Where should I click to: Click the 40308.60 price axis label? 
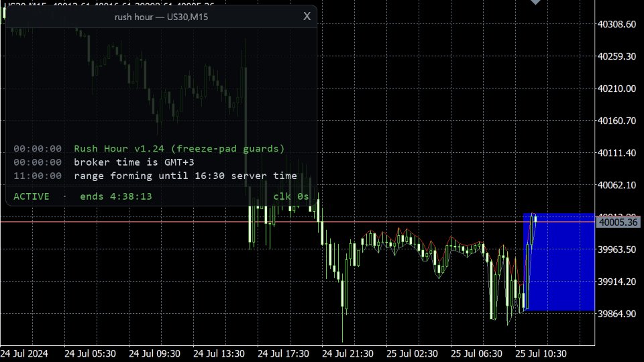(616, 24)
